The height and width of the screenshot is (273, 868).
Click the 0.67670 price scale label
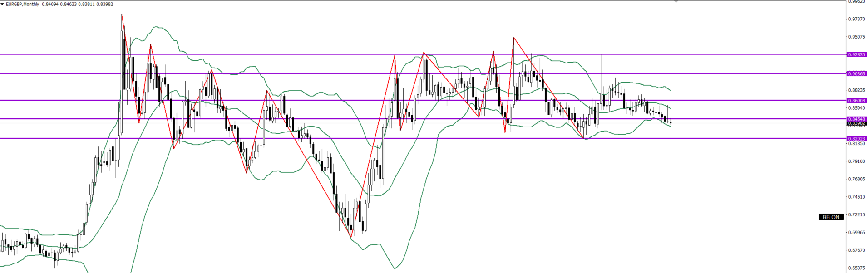857,250
